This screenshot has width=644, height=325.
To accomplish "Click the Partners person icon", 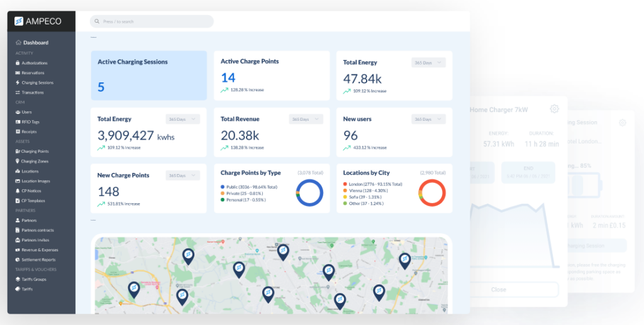I will 18,221.
